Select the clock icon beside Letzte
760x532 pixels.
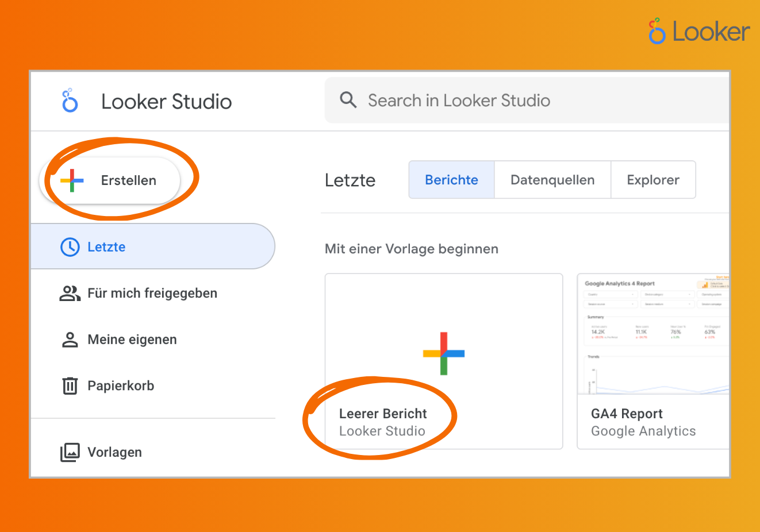coord(69,246)
